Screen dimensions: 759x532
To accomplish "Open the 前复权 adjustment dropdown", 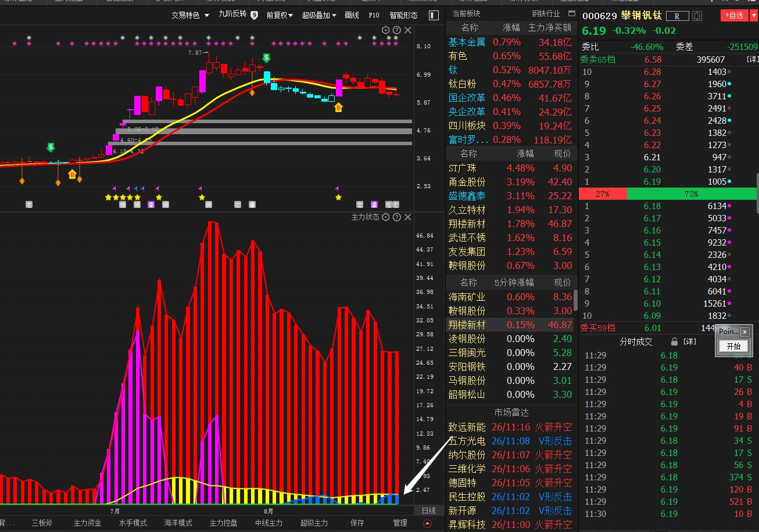I will point(280,15).
